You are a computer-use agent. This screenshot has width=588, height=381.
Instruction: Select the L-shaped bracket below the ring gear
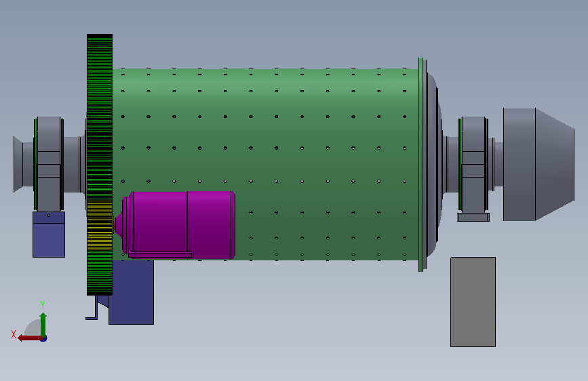coord(92,308)
